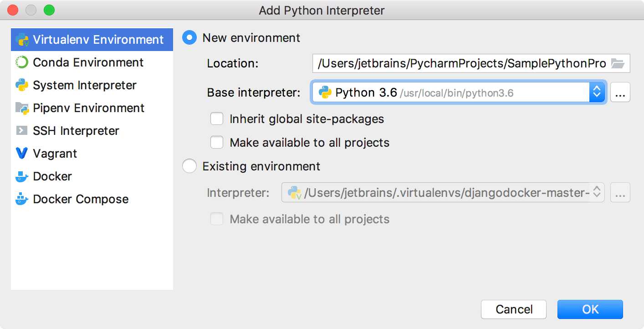The height and width of the screenshot is (329, 644).
Task: Select Conda Environment in sidebar
Action: tap(92, 62)
